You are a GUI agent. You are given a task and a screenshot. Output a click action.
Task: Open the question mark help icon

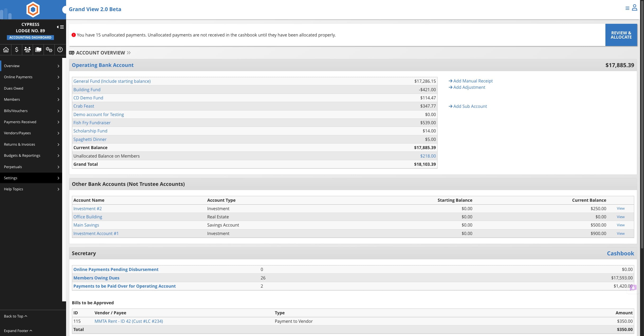(60, 49)
